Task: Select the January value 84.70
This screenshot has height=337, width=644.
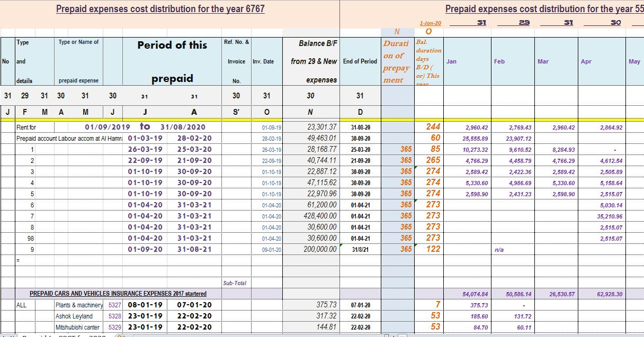Action: tap(480, 327)
